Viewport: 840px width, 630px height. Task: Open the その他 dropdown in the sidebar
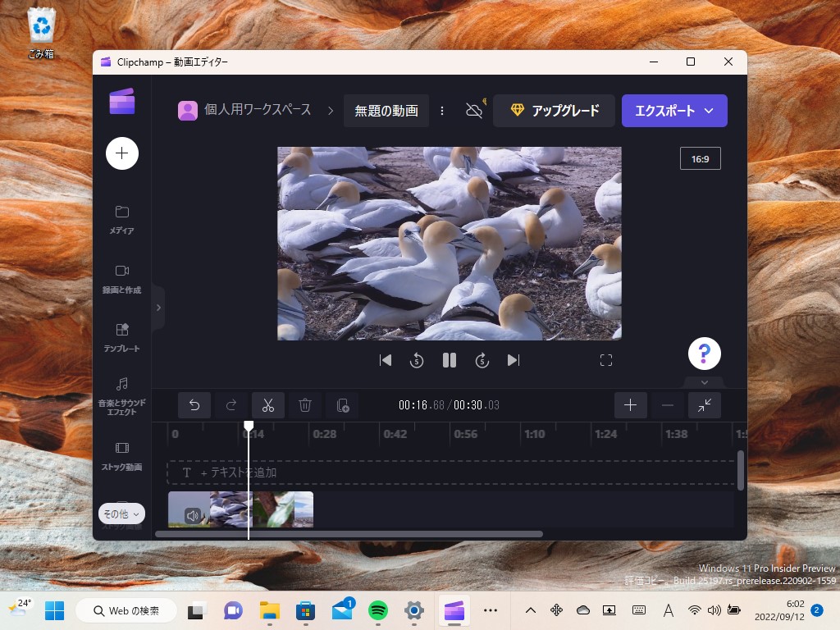120,513
